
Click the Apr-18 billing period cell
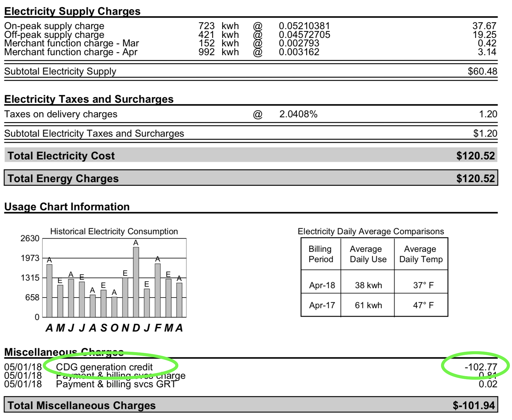tap(322, 285)
